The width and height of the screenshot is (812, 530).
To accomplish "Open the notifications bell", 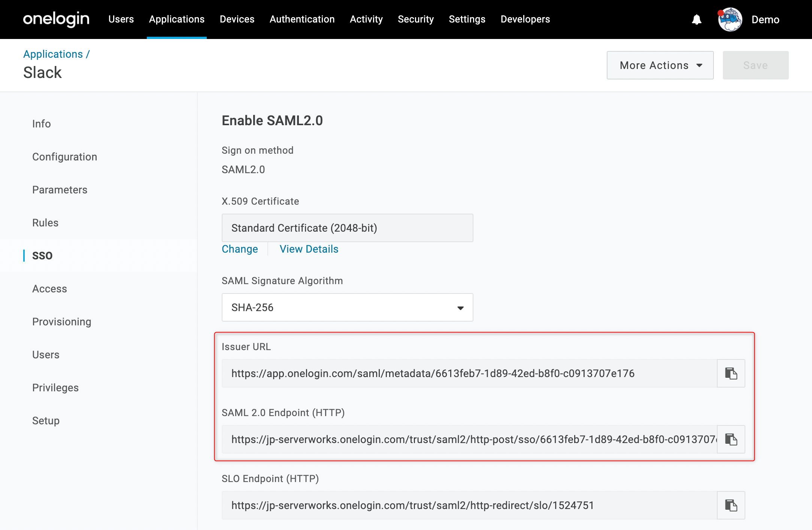I will [697, 19].
